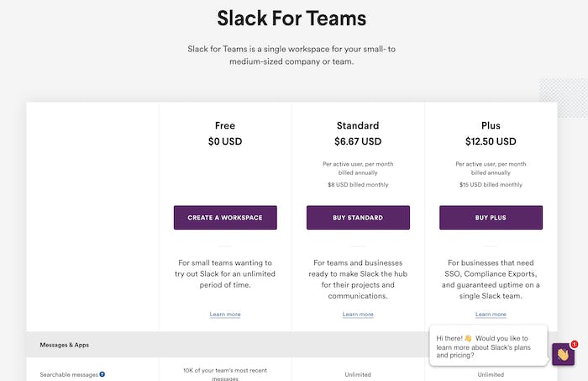Open Learn more under the Plus plan
The image size is (588, 381).
click(x=491, y=315)
